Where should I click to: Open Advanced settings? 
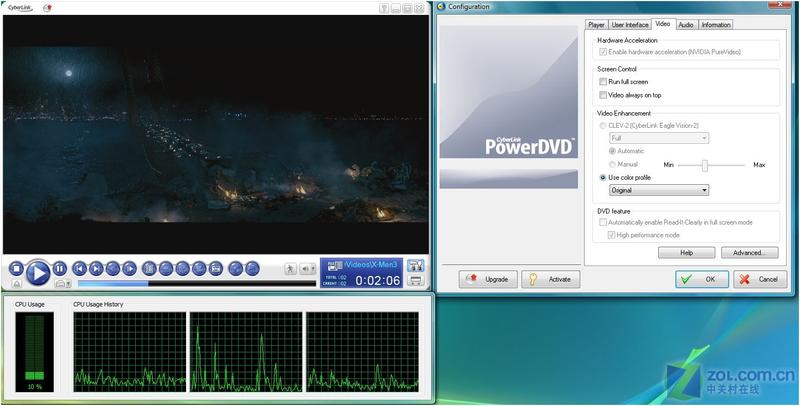point(749,252)
